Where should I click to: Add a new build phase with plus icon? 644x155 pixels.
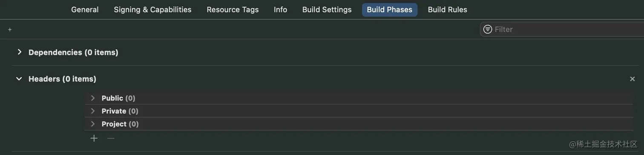(x=10, y=29)
